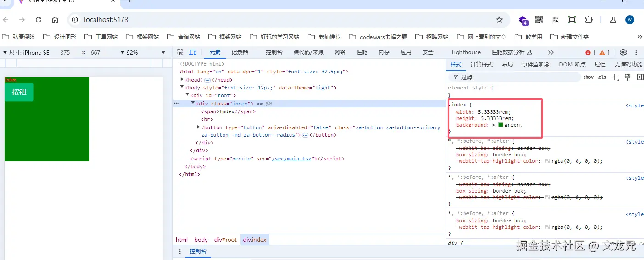Switch to the Lighthouse tab
This screenshot has width=644, height=260.
point(466,52)
